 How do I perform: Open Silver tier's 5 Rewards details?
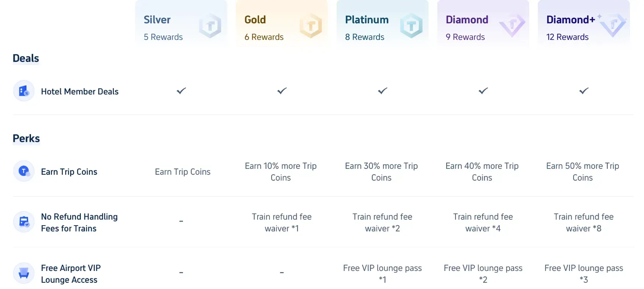click(x=163, y=37)
